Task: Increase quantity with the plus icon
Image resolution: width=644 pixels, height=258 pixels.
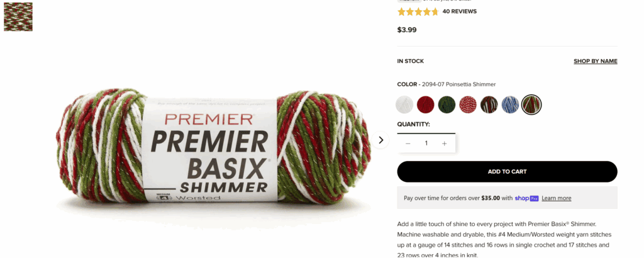Action: pos(444,143)
